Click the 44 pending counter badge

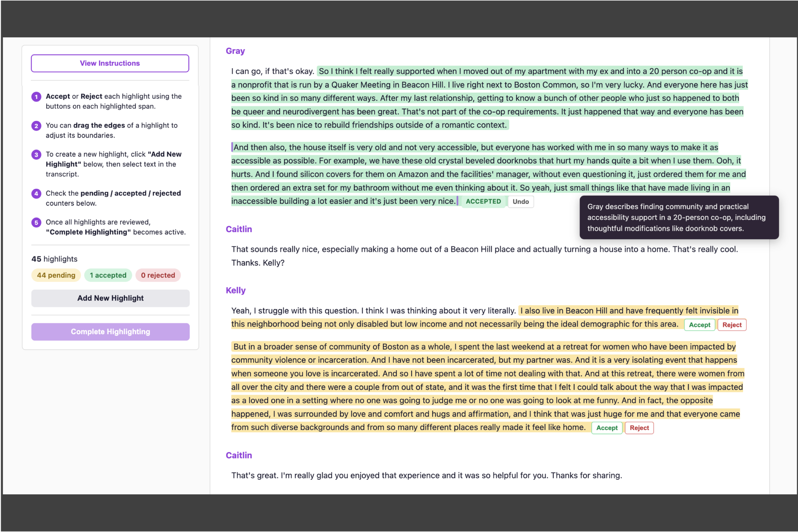coord(56,275)
